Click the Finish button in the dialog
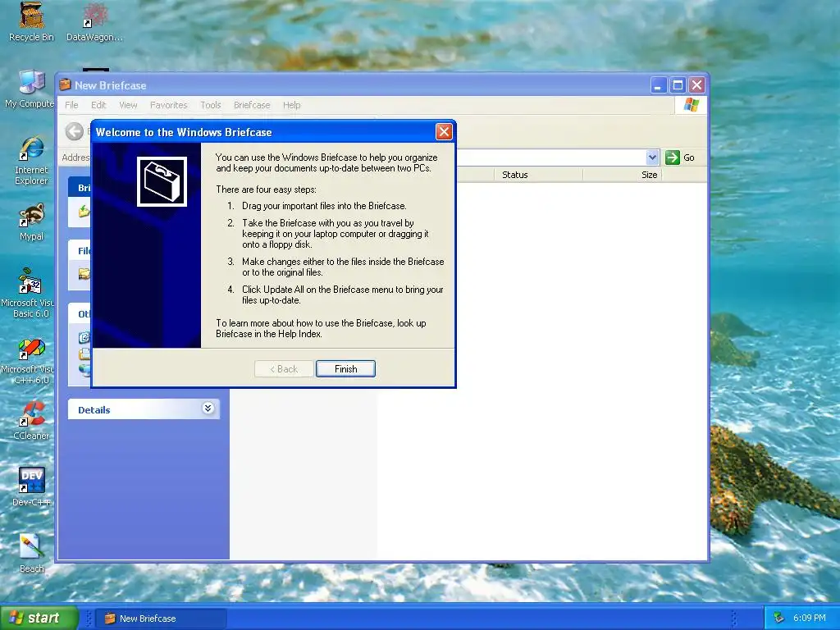This screenshot has height=630, width=840. (x=345, y=368)
